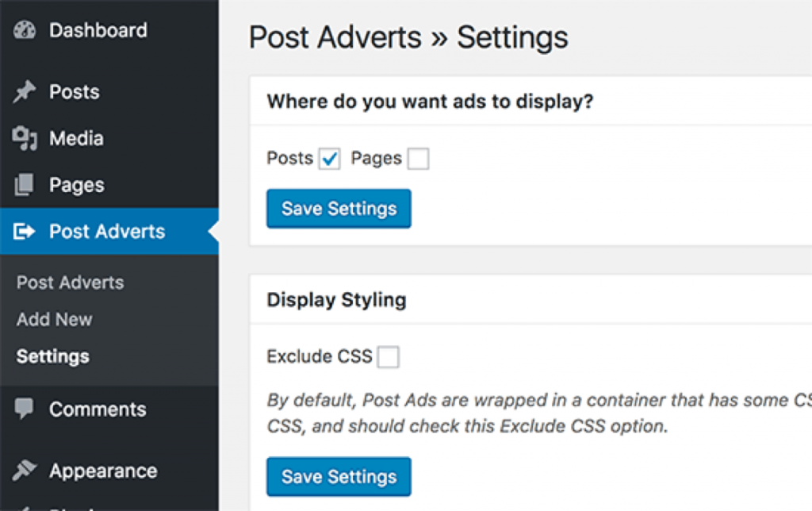The image size is (812, 511).
Task: Click the 'Where do you want ads to display?' heading
Action: [430, 101]
